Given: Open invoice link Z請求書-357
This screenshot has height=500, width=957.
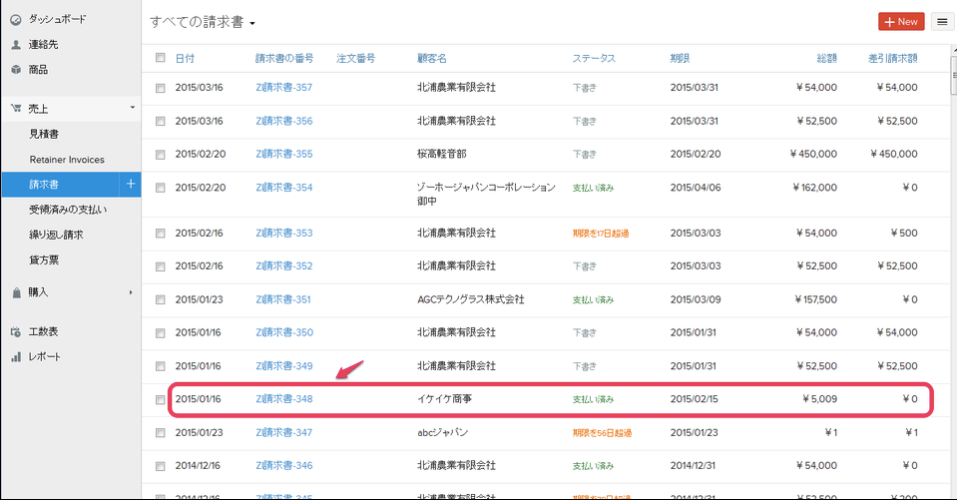Looking at the screenshot, I should pyautogui.click(x=284, y=88).
